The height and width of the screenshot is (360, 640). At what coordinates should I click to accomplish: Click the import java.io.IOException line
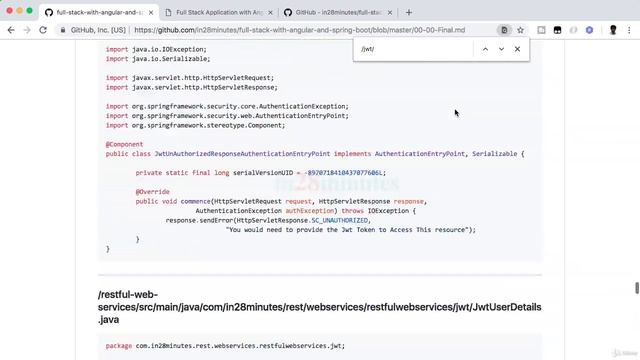tap(156, 49)
